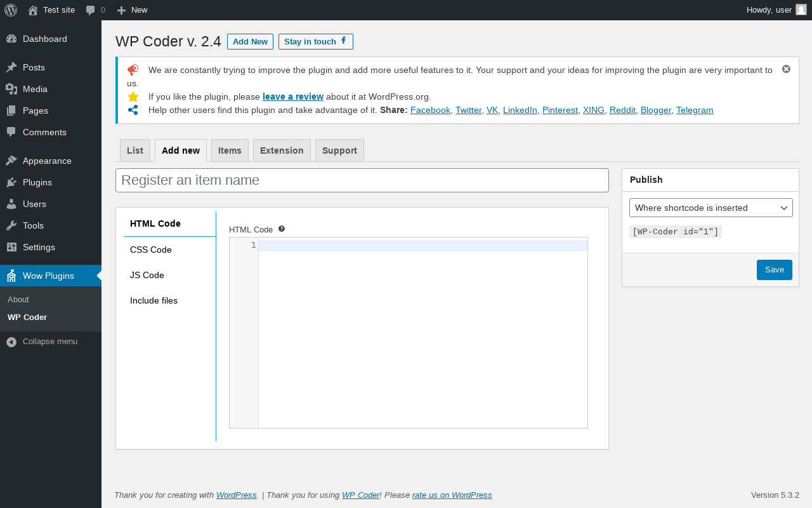Click the Wow Plugins icon
The height and width of the screenshot is (508, 812).
point(11,276)
